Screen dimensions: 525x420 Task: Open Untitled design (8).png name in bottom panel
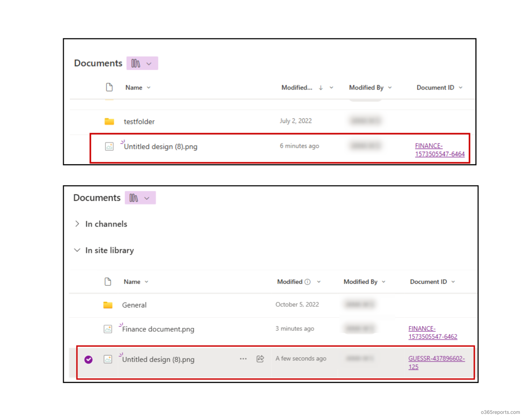point(158,360)
